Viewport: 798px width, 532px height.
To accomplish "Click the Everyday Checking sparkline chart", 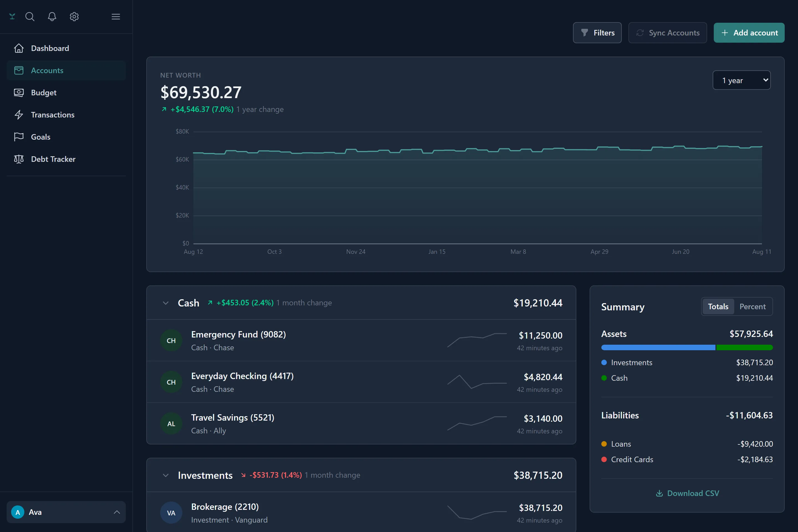I will tap(477, 382).
